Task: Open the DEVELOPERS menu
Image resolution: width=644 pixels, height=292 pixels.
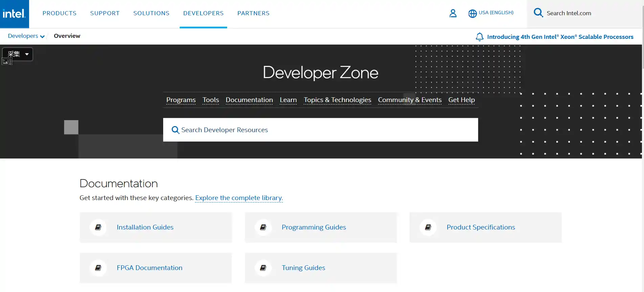Action: [x=203, y=13]
